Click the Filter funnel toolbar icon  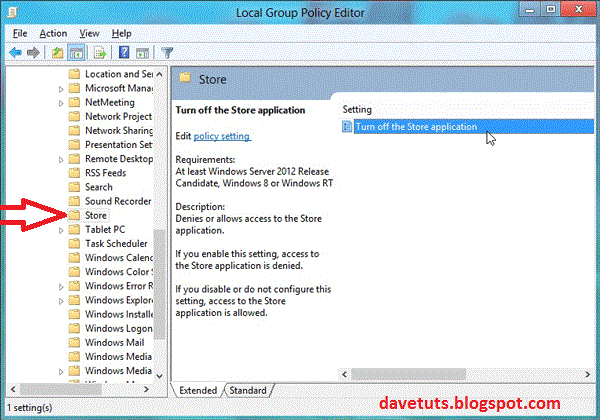point(167,53)
